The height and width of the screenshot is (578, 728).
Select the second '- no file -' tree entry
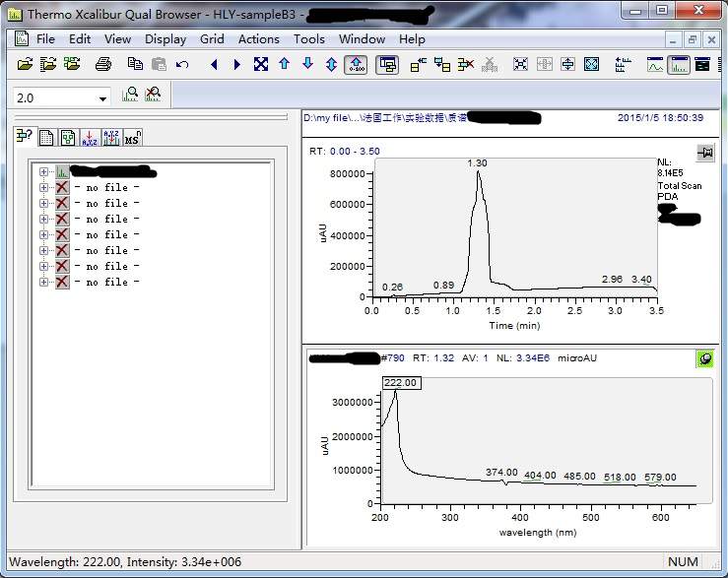pyautogui.click(x=106, y=203)
